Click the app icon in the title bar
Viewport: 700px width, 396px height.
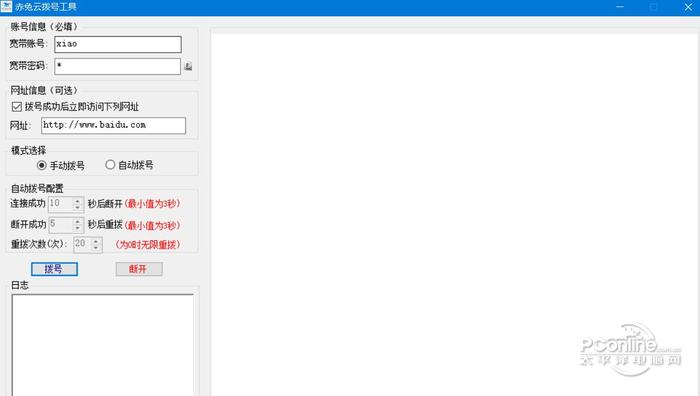tap(6, 7)
